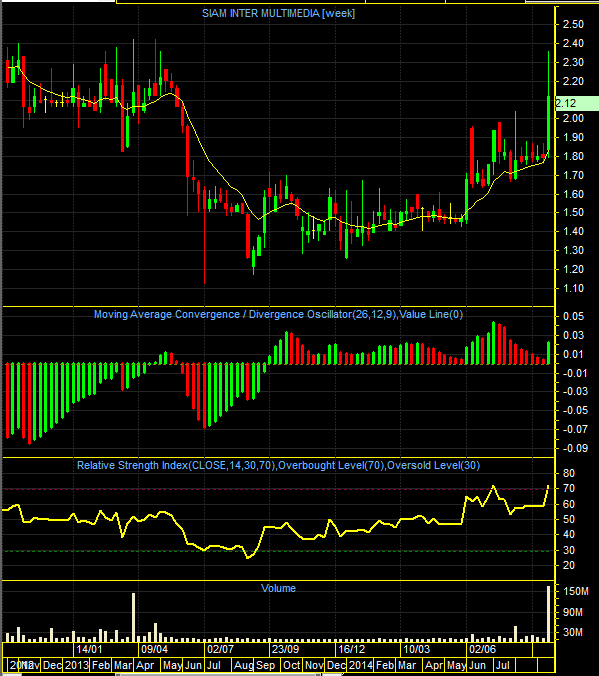Click the 150M volume axis label
Image resolution: width=599 pixels, height=676 pixels.
(575, 592)
